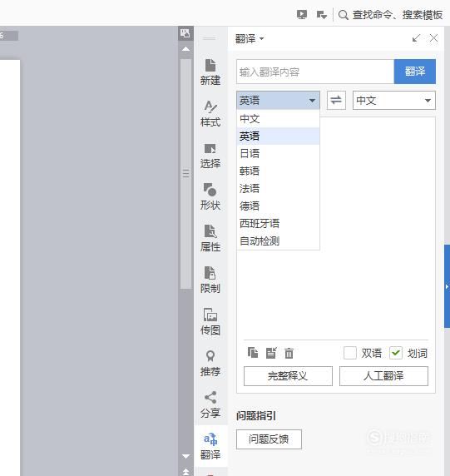450x476 pixels.
Task: Open the 选择 (Selection) sidebar panel
Action: click(210, 156)
